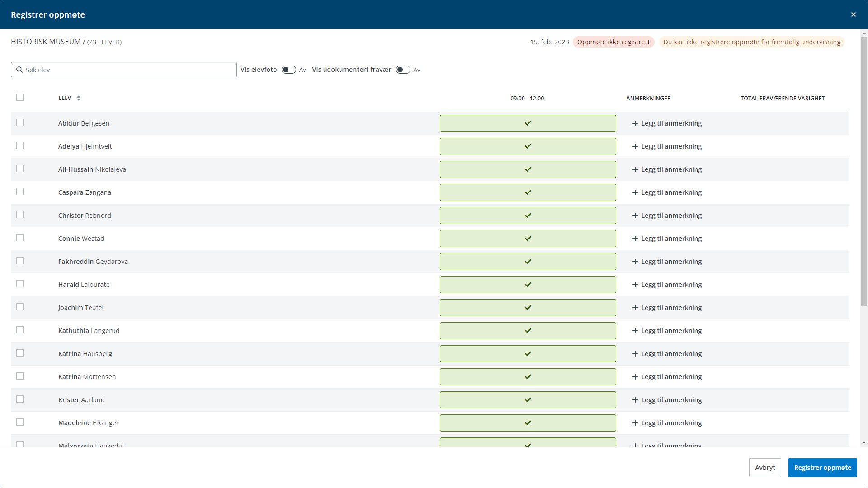The width and height of the screenshot is (868, 488).
Task: Select the checkbox for Caspara Zangana
Action: pos(20,192)
